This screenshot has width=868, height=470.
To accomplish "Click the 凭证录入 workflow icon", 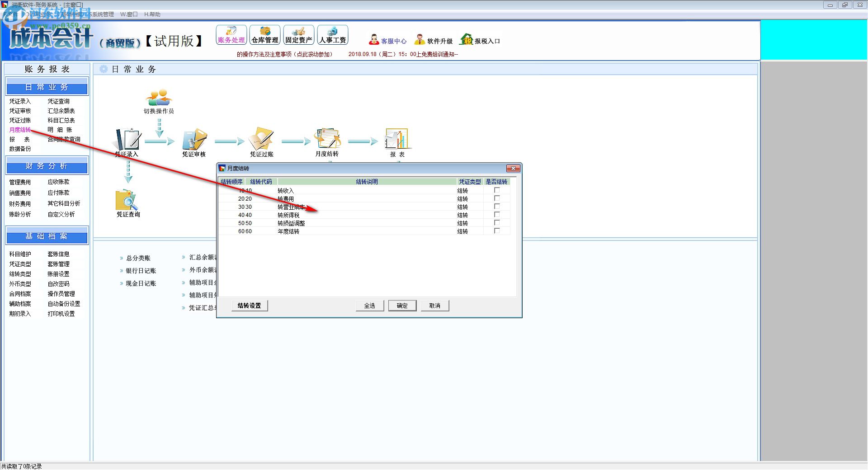I will tap(127, 143).
